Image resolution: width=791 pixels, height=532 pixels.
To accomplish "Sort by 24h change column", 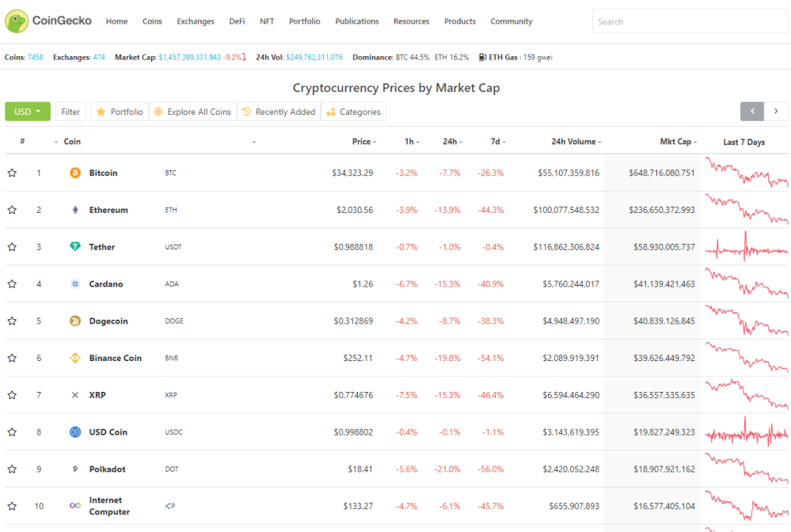I will pos(452,142).
